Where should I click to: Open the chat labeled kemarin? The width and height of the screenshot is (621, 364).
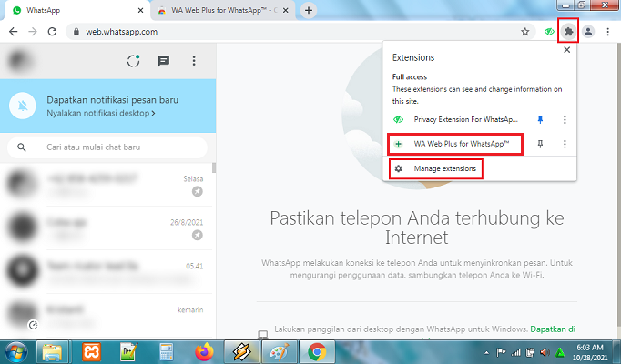[107, 316]
